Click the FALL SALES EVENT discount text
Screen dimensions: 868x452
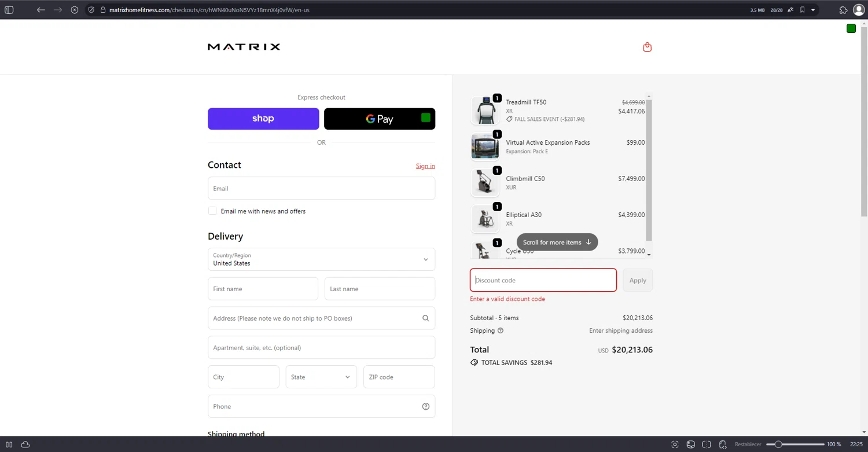click(549, 119)
